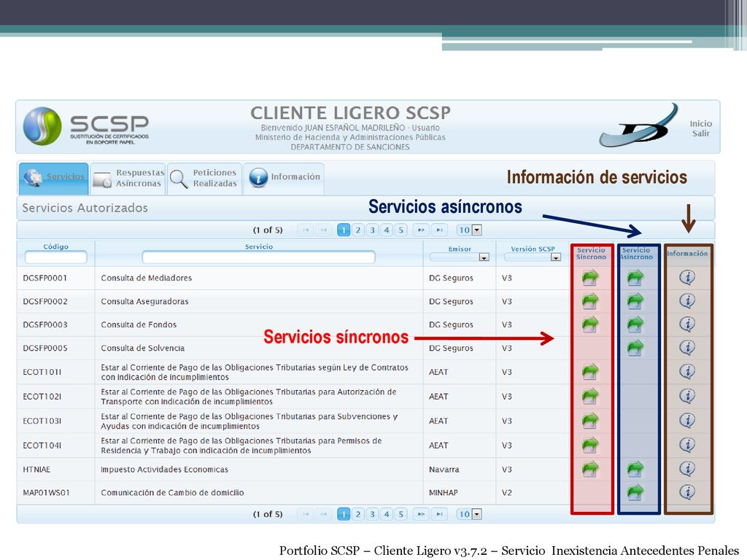747x560 pixels.
Task: Go to next page in bottom paginator
Action: (x=421, y=514)
